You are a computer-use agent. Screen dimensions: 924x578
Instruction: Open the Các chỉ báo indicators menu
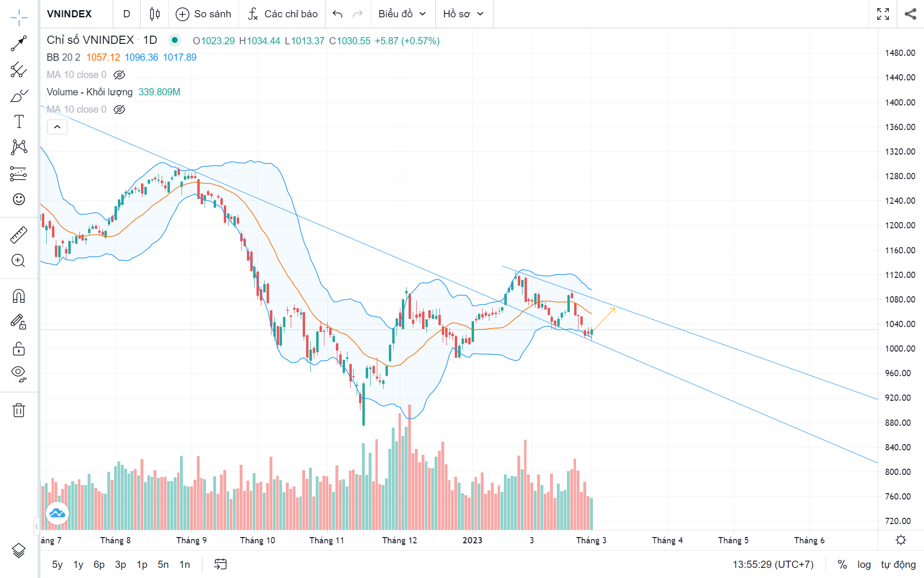point(283,14)
